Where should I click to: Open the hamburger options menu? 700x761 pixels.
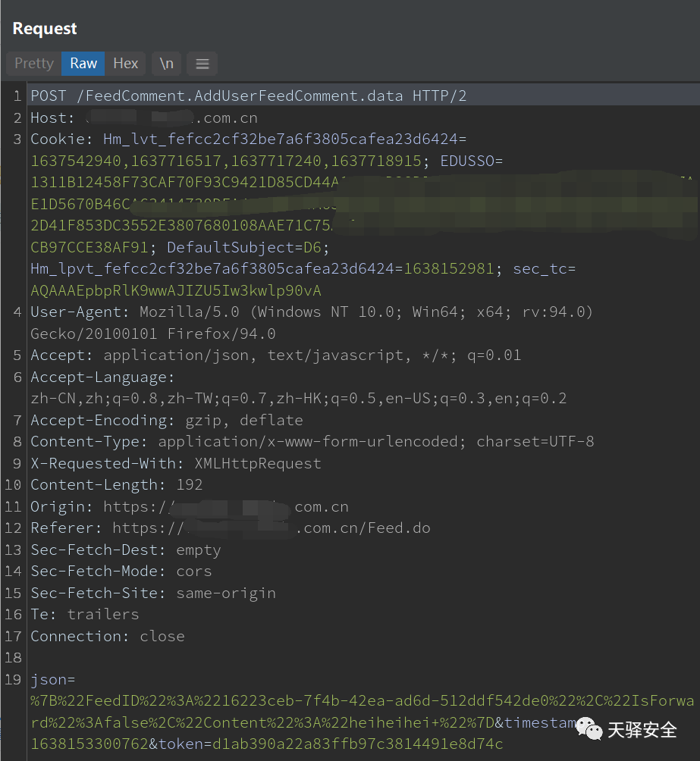202,64
